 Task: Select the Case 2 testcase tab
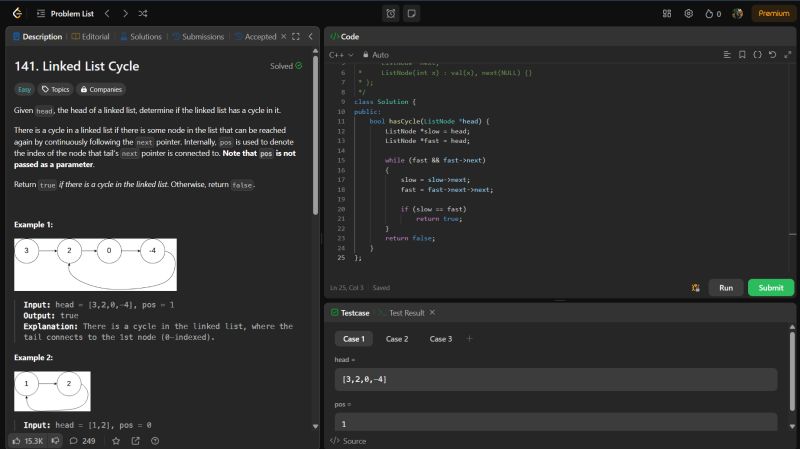(x=397, y=339)
